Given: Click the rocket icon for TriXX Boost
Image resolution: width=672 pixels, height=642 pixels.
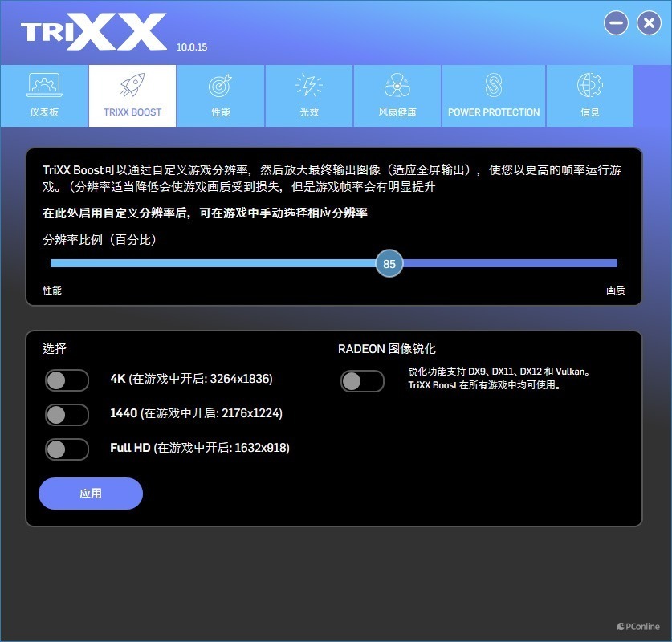Looking at the screenshot, I should coord(132,85).
